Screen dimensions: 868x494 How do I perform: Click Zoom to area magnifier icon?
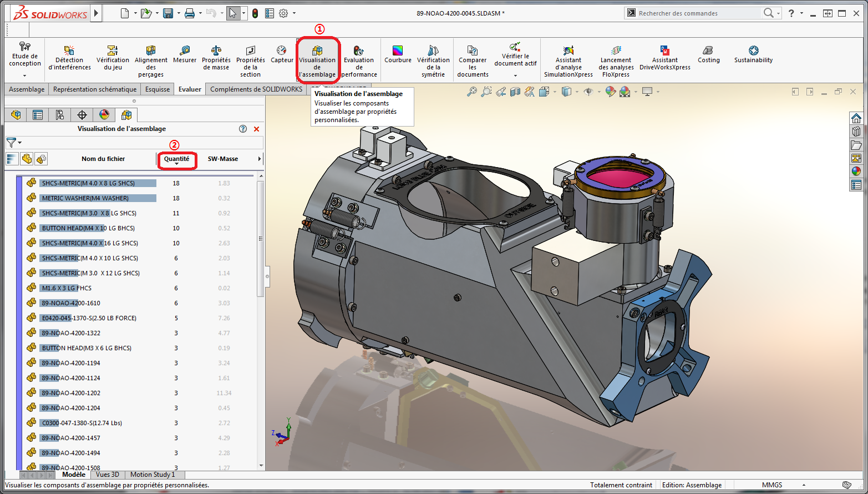point(486,92)
